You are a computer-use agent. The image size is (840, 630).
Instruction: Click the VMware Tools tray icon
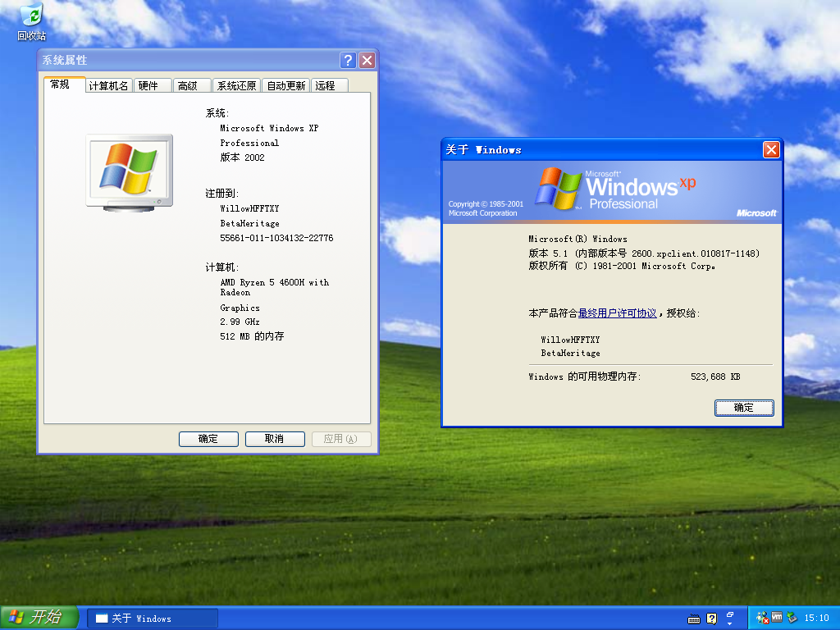pyautogui.click(x=777, y=617)
